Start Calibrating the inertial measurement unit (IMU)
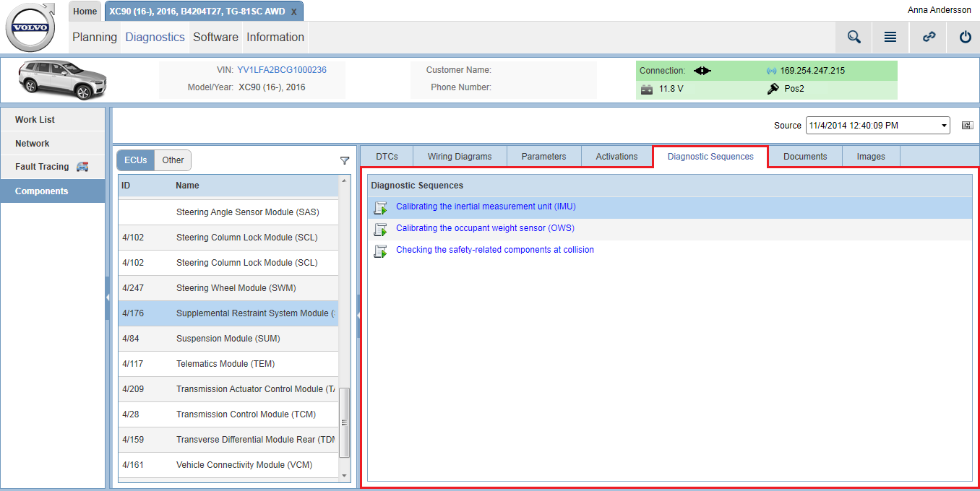Image resolution: width=980 pixels, height=491 pixels. coord(486,207)
